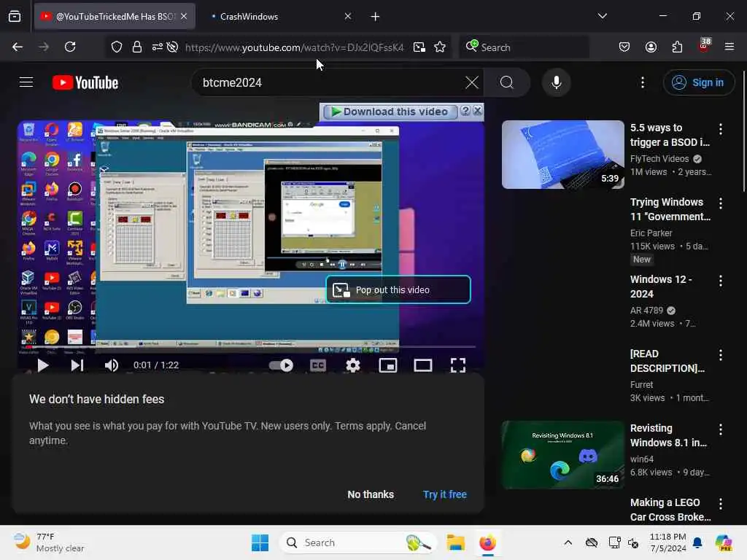Open the tracking protection shield icon
The height and width of the screenshot is (560, 747).
pyautogui.click(x=117, y=47)
